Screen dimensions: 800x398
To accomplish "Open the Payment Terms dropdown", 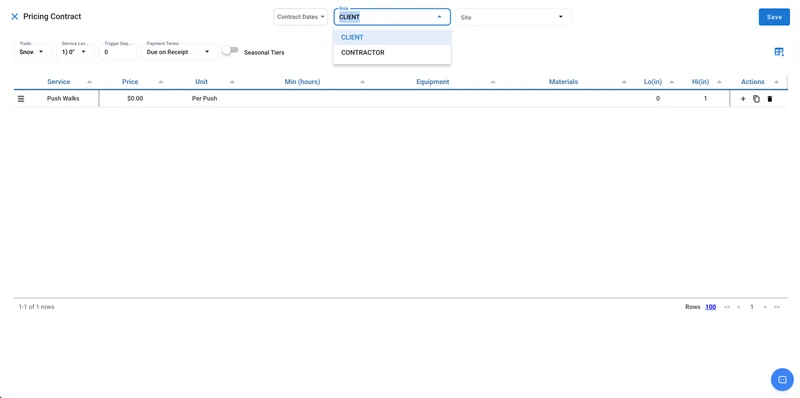I will [180, 52].
